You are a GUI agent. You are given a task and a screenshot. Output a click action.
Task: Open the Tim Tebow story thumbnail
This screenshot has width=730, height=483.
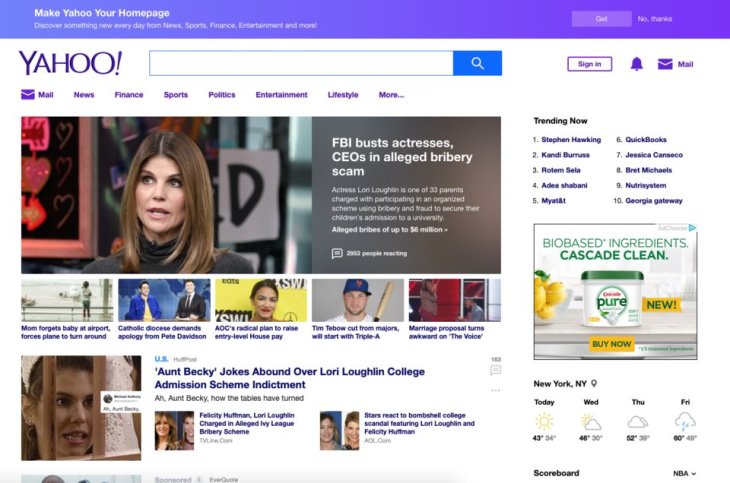(357, 300)
